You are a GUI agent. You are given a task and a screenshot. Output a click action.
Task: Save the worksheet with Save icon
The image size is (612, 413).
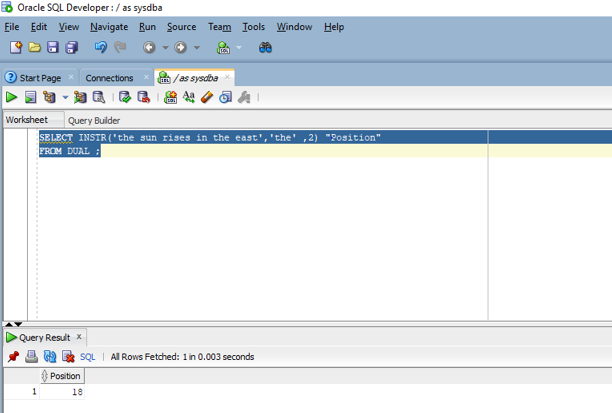[53, 47]
